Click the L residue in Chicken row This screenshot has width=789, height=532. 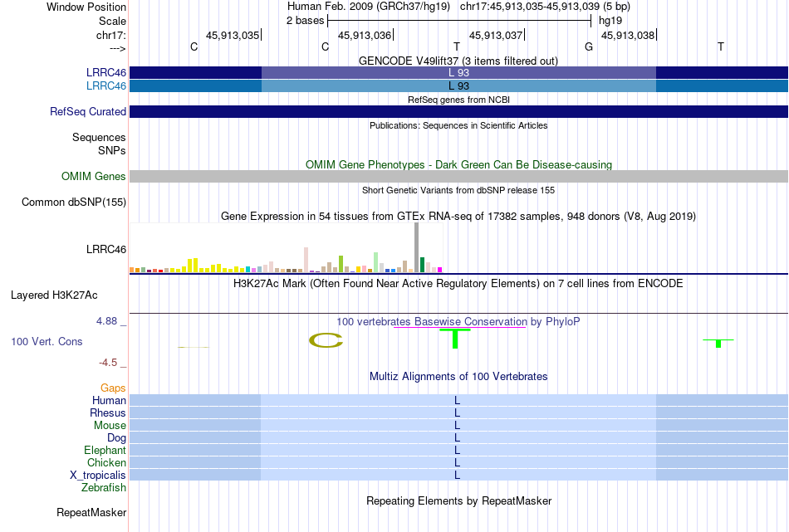457,462
